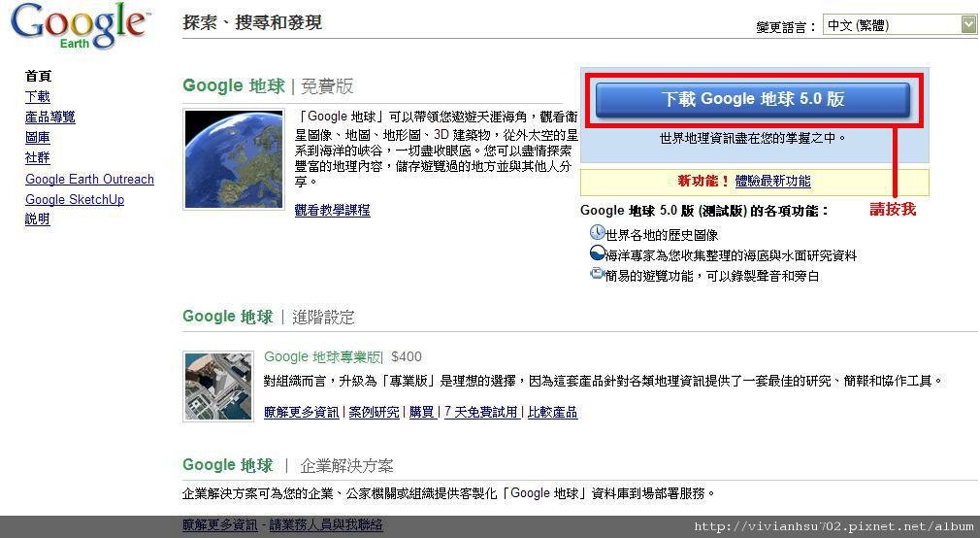This screenshot has width=980, height=538.
Task: Open the 變更語言 language dropdown
Action: point(899,25)
